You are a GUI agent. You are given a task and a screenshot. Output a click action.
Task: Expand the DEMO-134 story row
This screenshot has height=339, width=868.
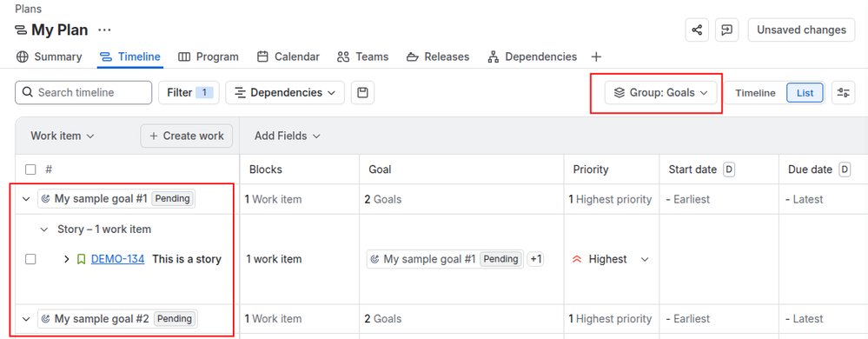(x=66, y=259)
